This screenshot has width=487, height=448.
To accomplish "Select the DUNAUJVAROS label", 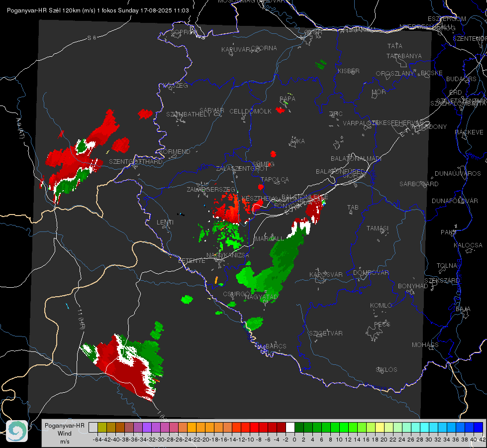I will tap(458, 174).
